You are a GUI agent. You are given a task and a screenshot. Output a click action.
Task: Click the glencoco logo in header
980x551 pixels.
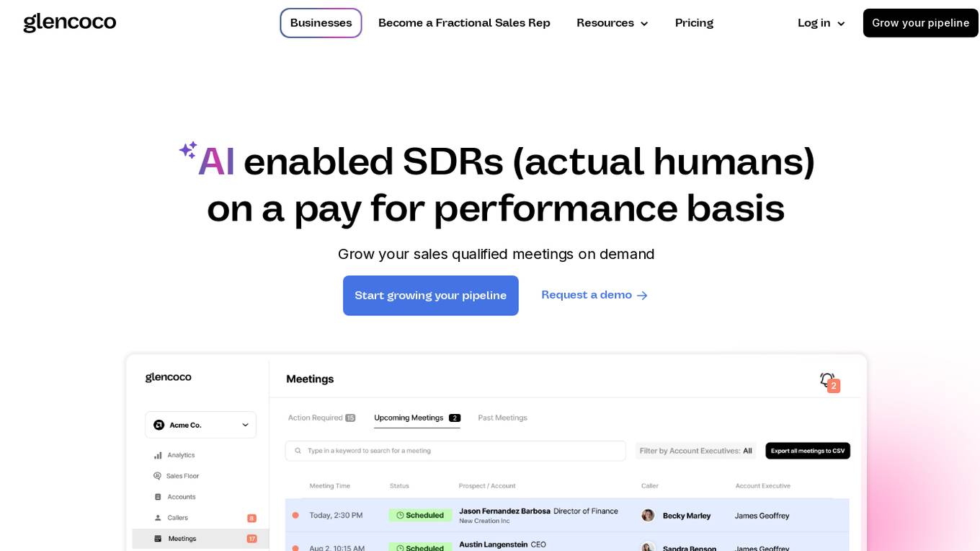(70, 22)
